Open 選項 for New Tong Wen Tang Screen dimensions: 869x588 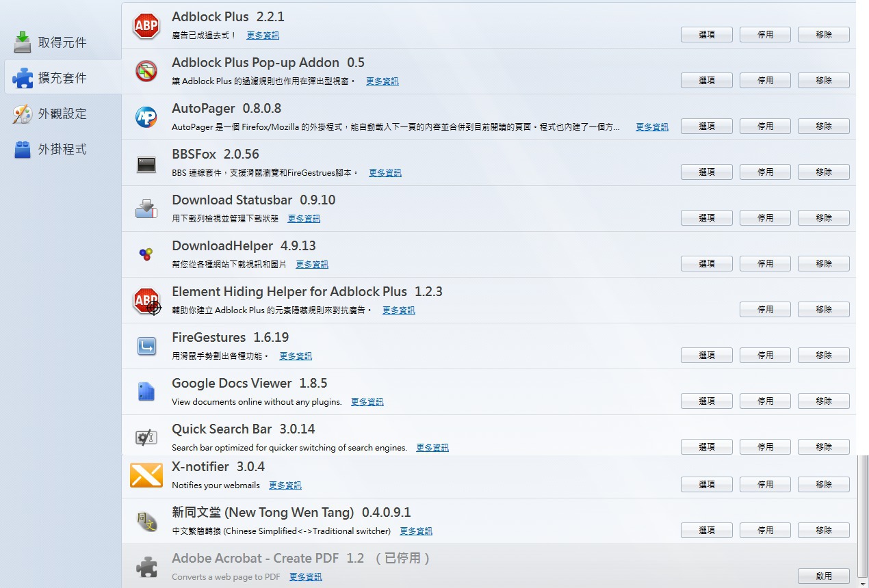(707, 531)
